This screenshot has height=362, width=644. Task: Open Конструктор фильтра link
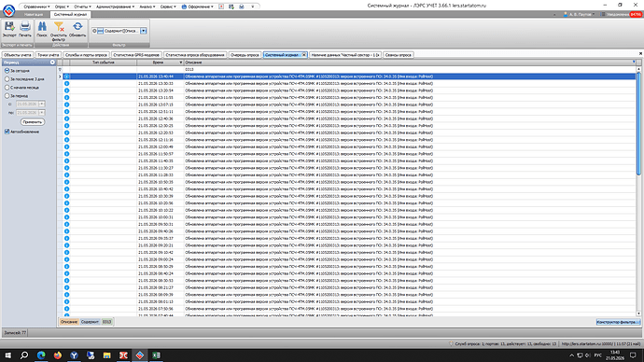618,322
